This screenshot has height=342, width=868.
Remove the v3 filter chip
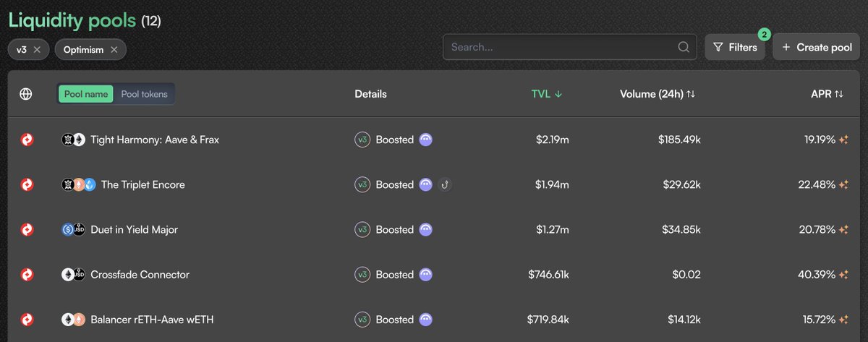(37, 49)
